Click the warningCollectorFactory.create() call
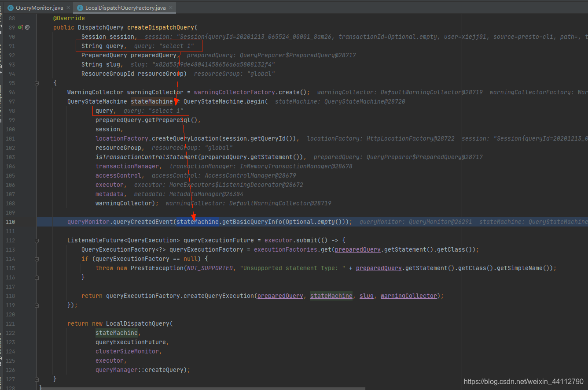The height and width of the screenshot is (390, 588). pyautogui.click(x=250, y=92)
